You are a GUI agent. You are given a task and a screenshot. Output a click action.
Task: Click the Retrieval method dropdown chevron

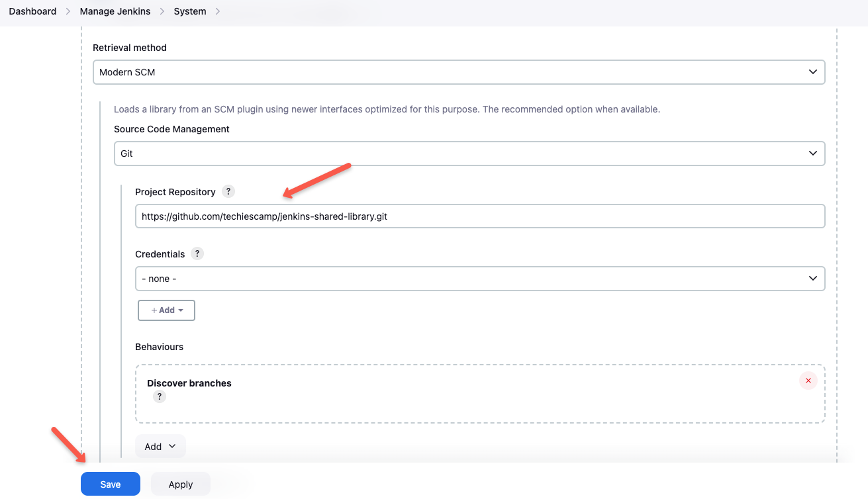[813, 71]
